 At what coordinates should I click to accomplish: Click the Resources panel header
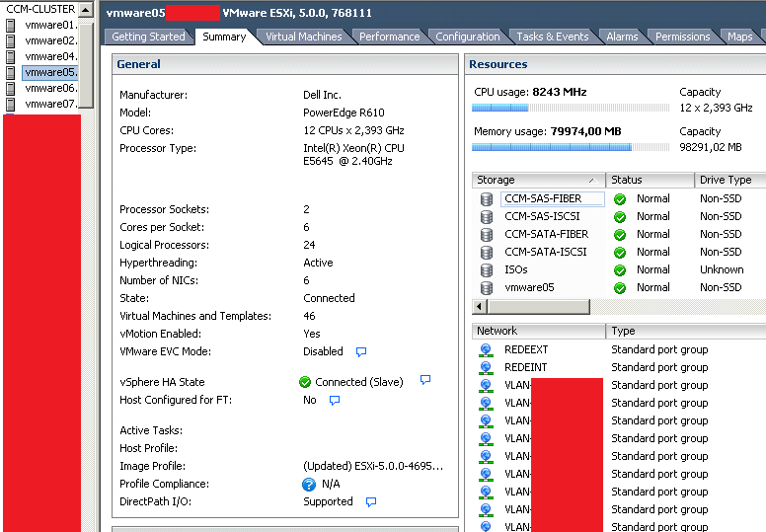coord(615,64)
